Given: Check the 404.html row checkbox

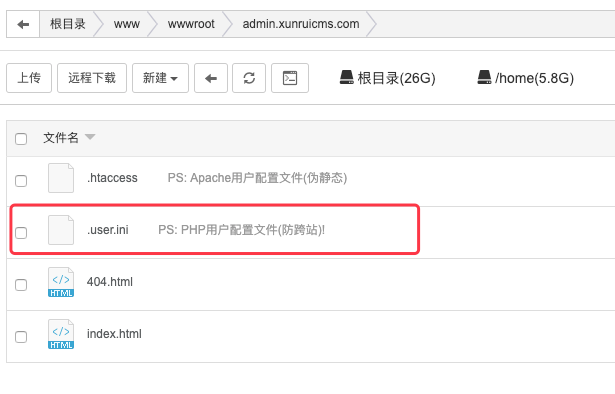Looking at the screenshot, I should (x=21, y=285).
